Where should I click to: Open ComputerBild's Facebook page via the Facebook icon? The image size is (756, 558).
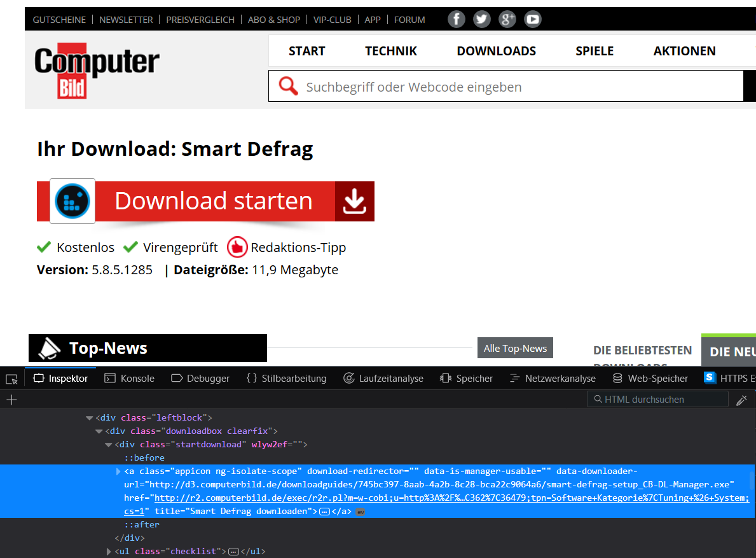tap(457, 19)
